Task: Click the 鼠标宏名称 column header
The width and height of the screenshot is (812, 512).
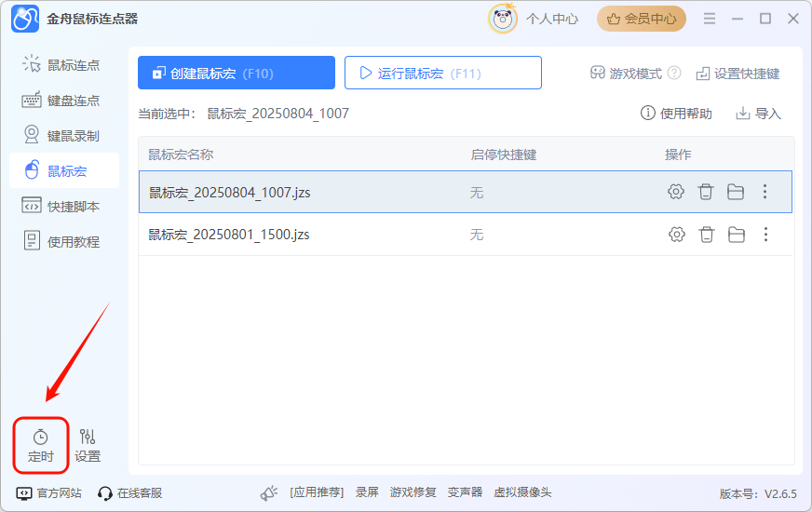Action: [x=181, y=155]
